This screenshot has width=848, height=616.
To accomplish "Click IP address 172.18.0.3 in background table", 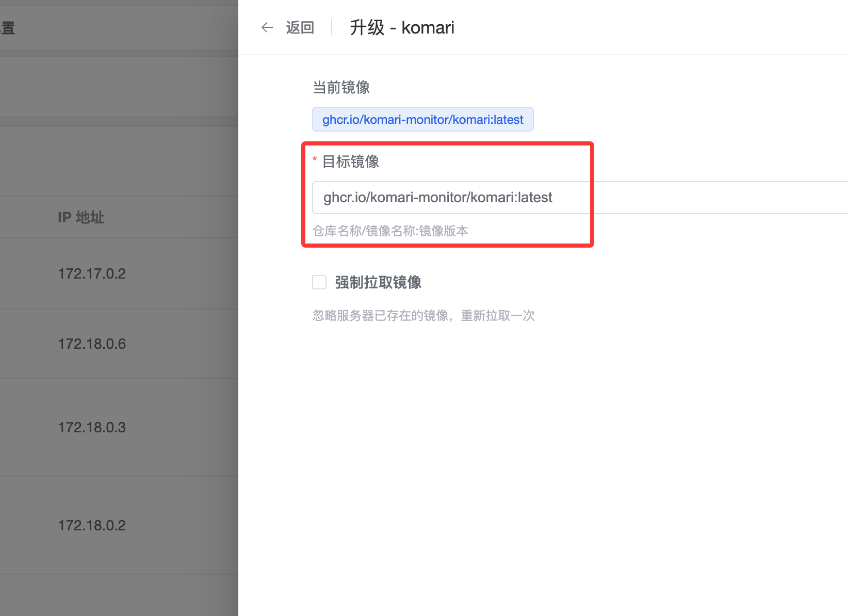I will coord(92,427).
